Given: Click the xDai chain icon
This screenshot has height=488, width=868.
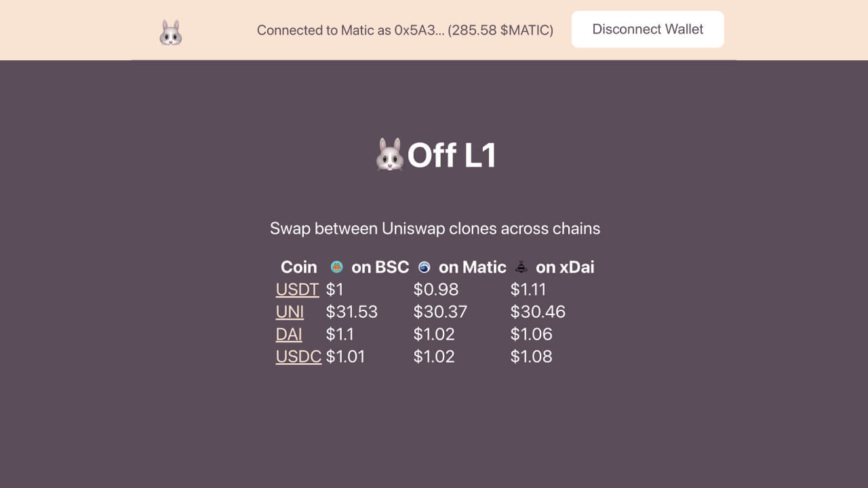Looking at the screenshot, I should pos(521,267).
